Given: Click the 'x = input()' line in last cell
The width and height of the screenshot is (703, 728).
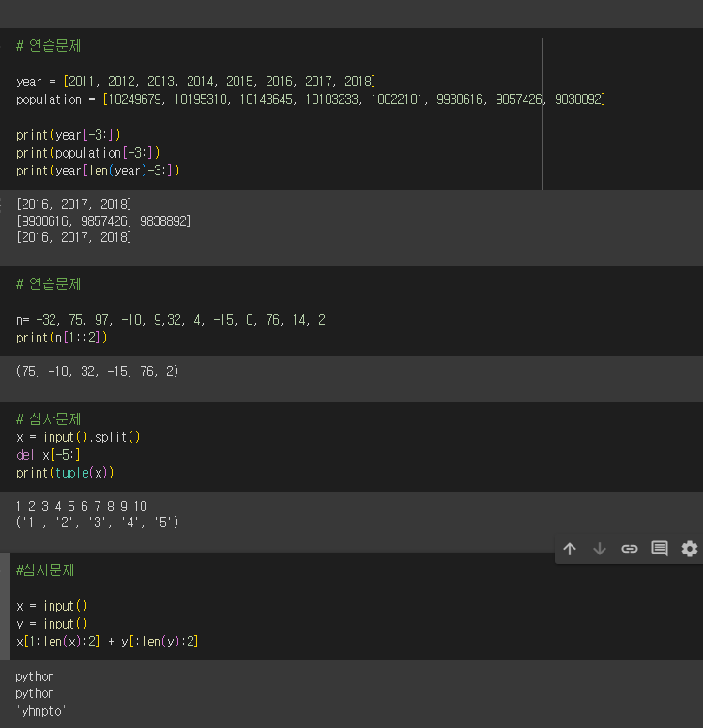Looking at the screenshot, I should click(52, 606).
